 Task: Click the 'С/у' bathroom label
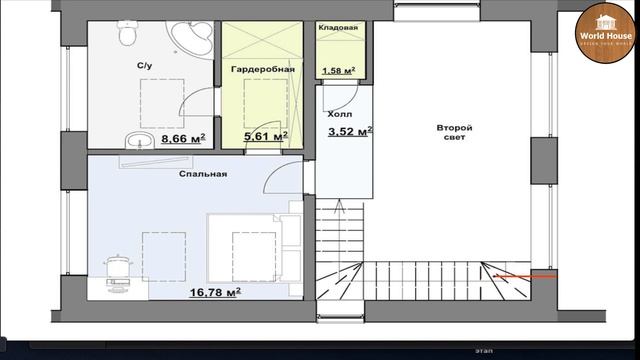pos(144,65)
